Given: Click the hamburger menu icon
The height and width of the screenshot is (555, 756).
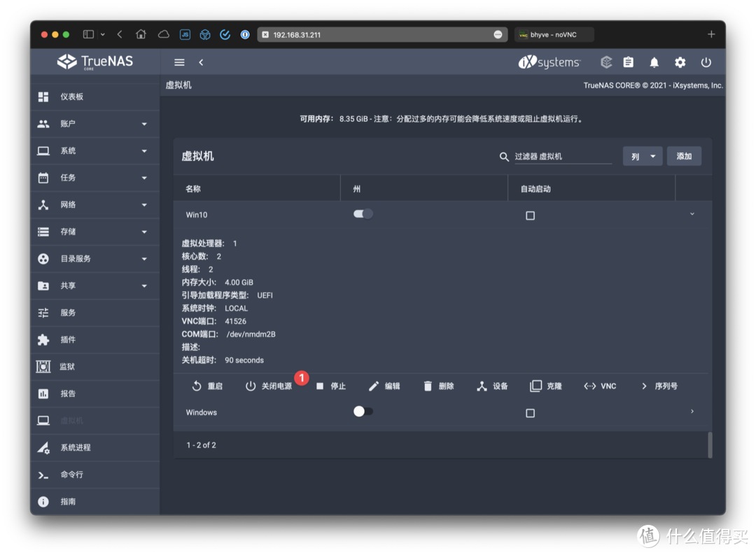Looking at the screenshot, I should pos(179,62).
